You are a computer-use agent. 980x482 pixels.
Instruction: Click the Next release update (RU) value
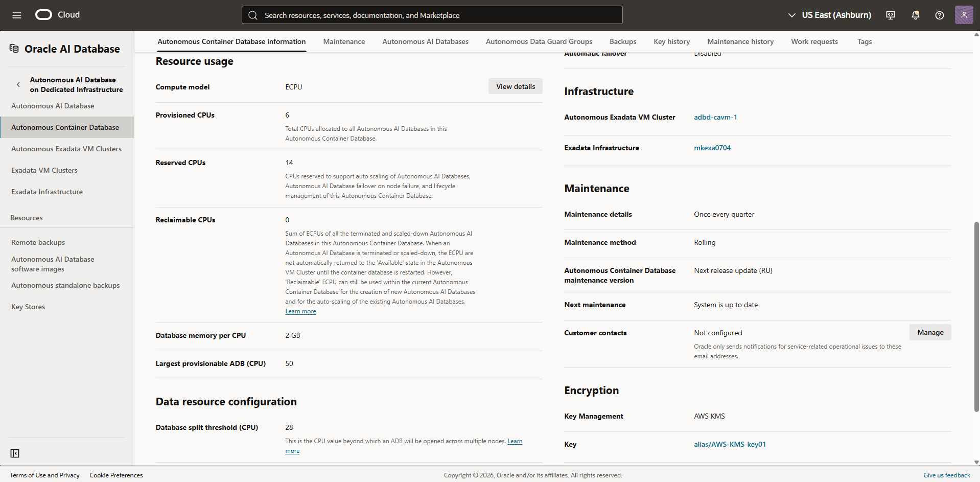[733, 270]
